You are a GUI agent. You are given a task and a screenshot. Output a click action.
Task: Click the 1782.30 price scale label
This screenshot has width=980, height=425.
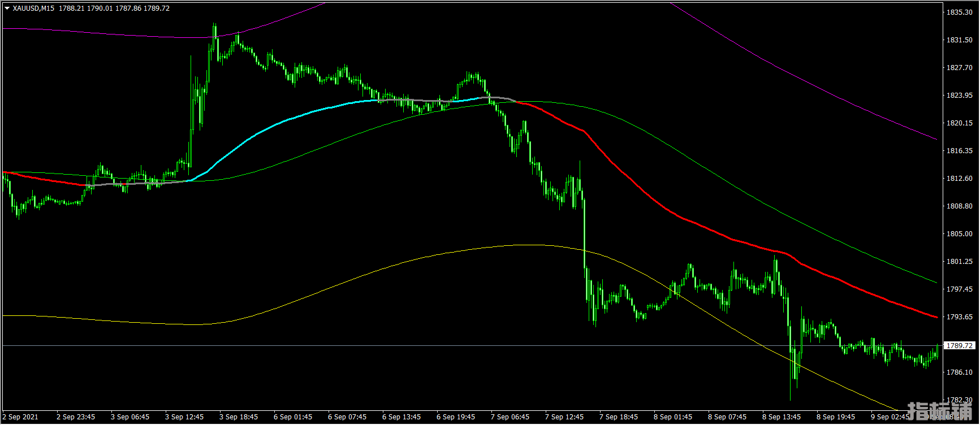960,400
